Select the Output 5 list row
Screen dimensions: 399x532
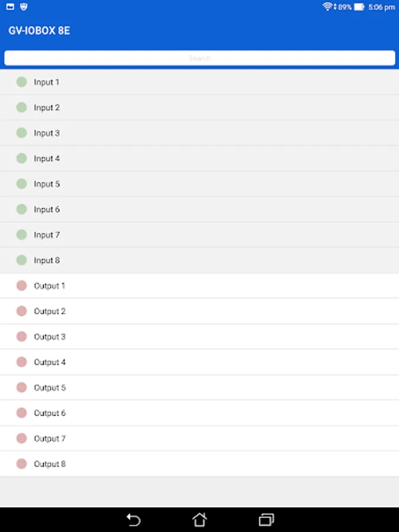pyautogui.click(x=199, y=388)
